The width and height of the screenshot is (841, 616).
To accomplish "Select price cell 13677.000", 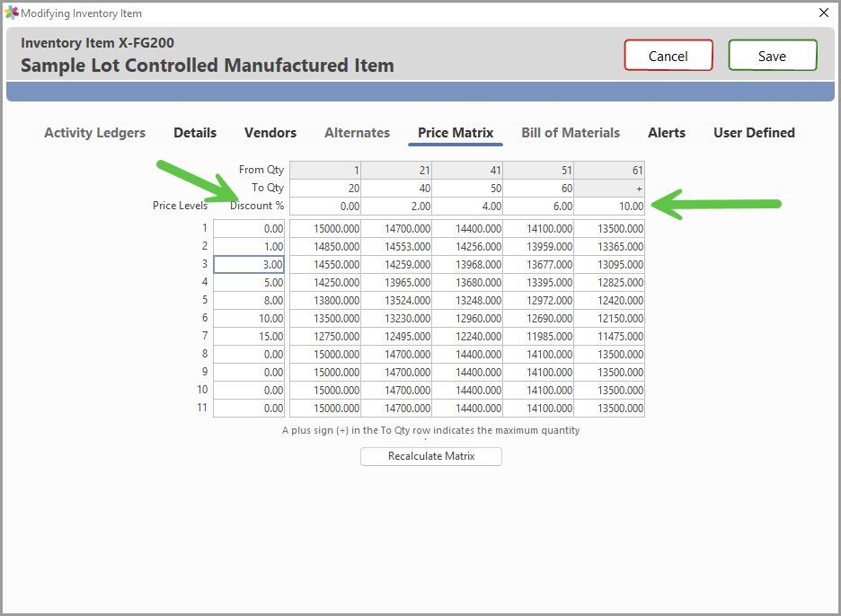I will [x=538, y=264].
